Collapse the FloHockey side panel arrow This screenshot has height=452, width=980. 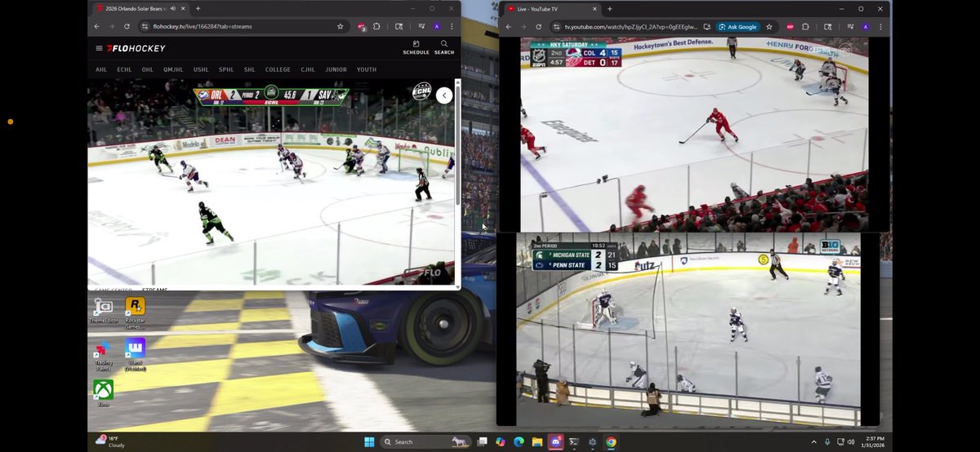pyautogui.click(x=444, y=95)
